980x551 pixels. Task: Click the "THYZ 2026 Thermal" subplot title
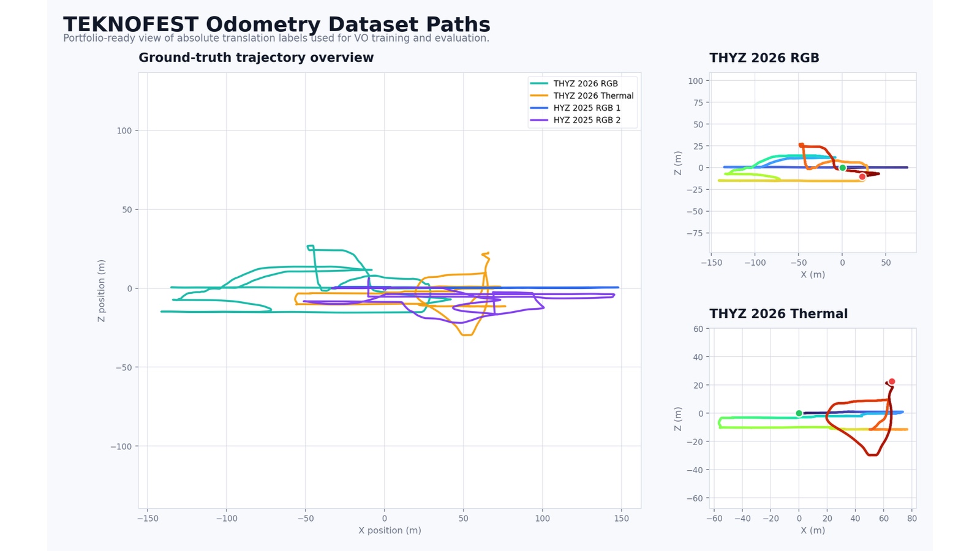click(778, 314)
